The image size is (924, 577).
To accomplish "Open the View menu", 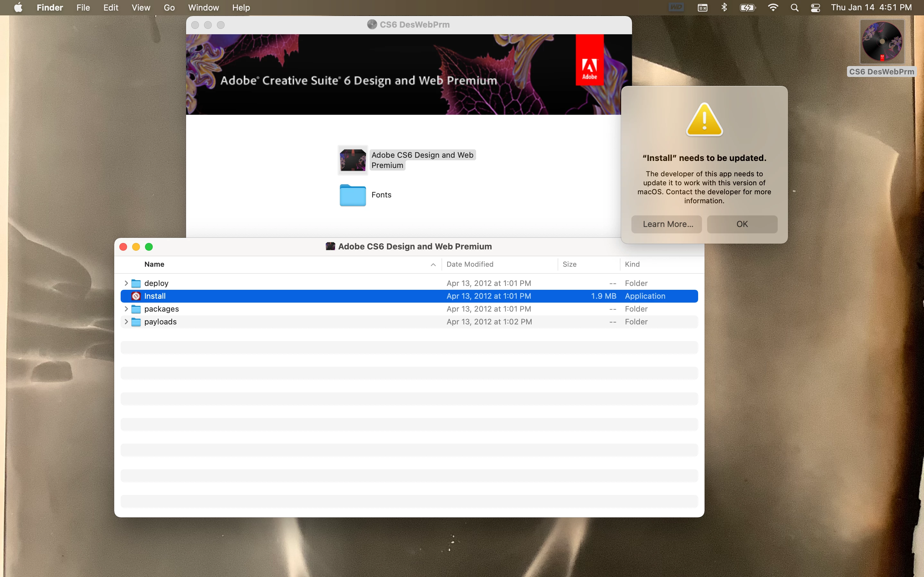I will (141, 8).
